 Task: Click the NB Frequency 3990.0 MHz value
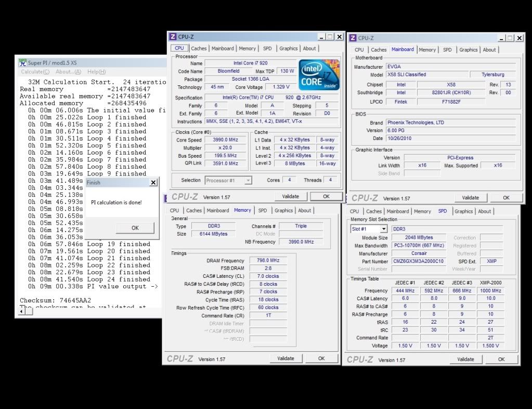pos(301,242)
